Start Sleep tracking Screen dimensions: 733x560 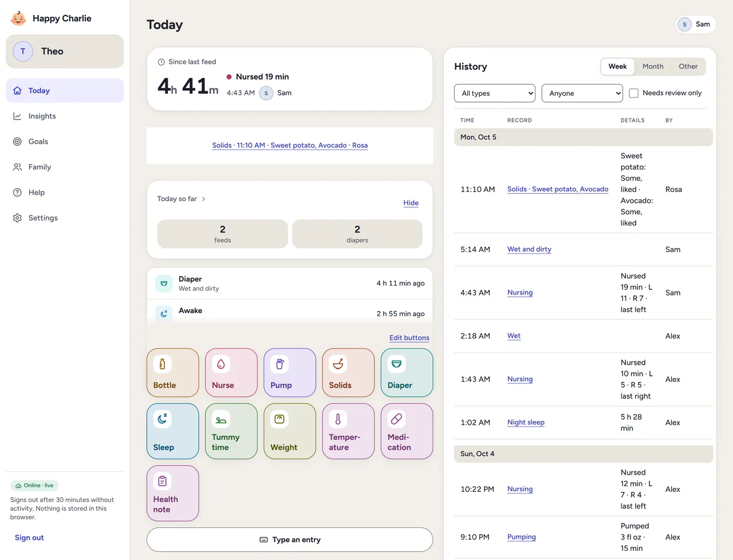click(173, 431)
